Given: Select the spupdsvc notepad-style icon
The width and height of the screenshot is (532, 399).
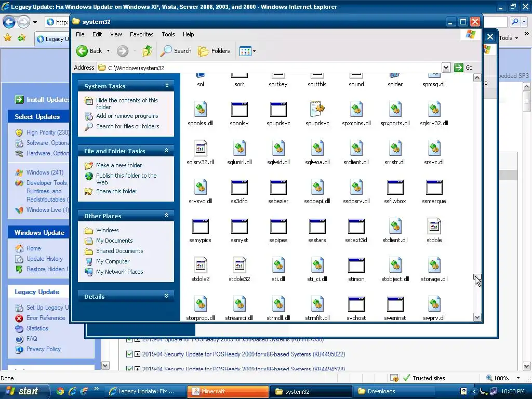Looking at the screenshot, I should coord(317,109).
